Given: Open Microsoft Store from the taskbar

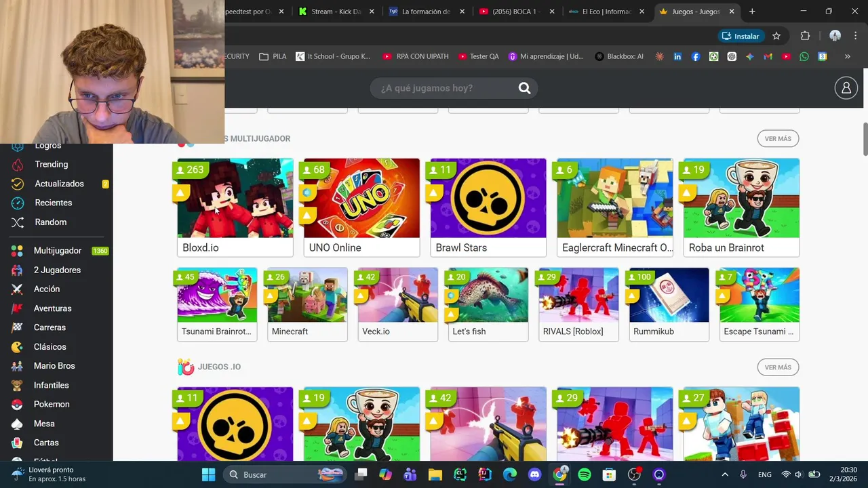Looking at the screenshot, I should 609,474.
